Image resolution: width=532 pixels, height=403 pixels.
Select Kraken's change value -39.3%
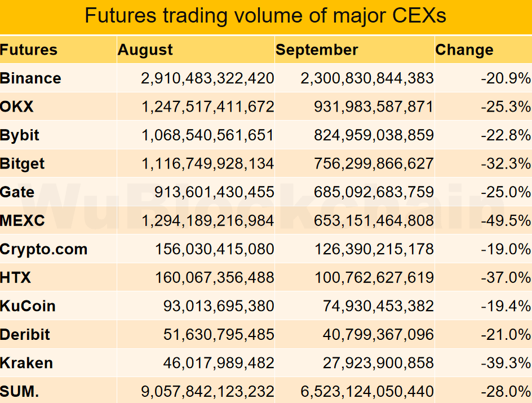[506, 364]
